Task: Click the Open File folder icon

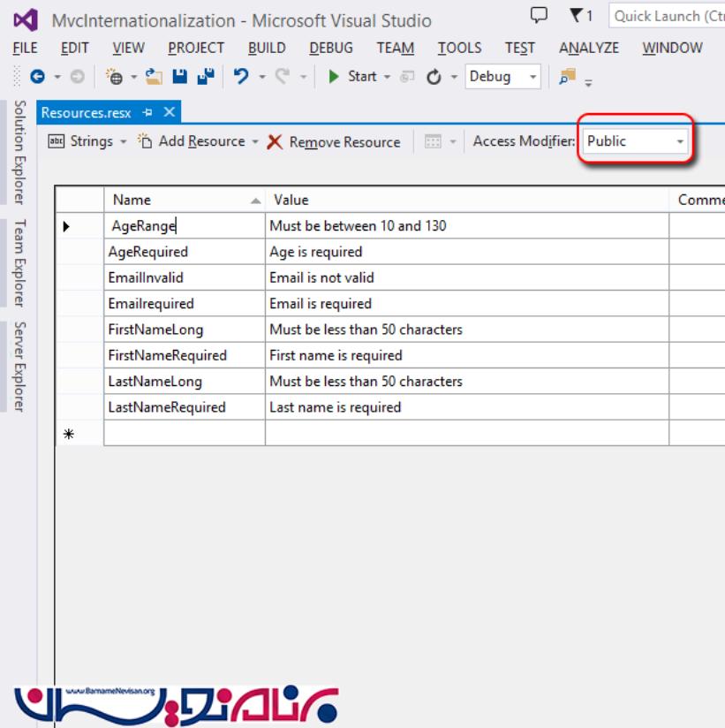Action: pos(154,77)
